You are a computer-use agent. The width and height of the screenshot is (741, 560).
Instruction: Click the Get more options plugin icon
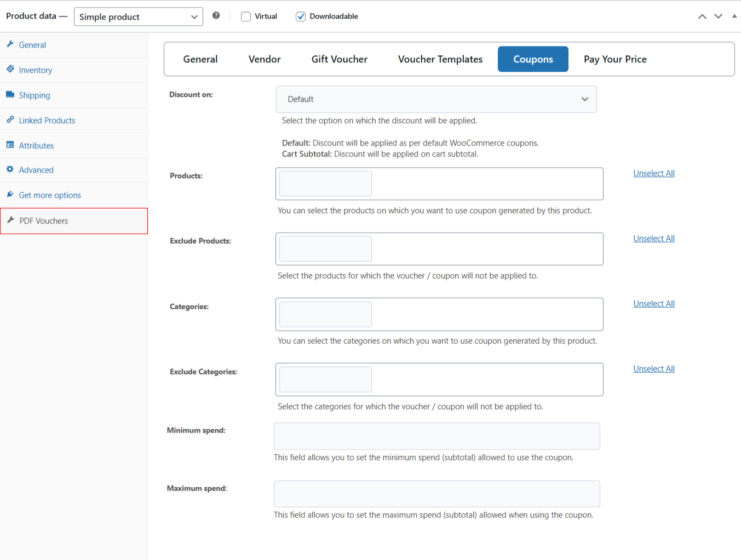tap(10, 194)
